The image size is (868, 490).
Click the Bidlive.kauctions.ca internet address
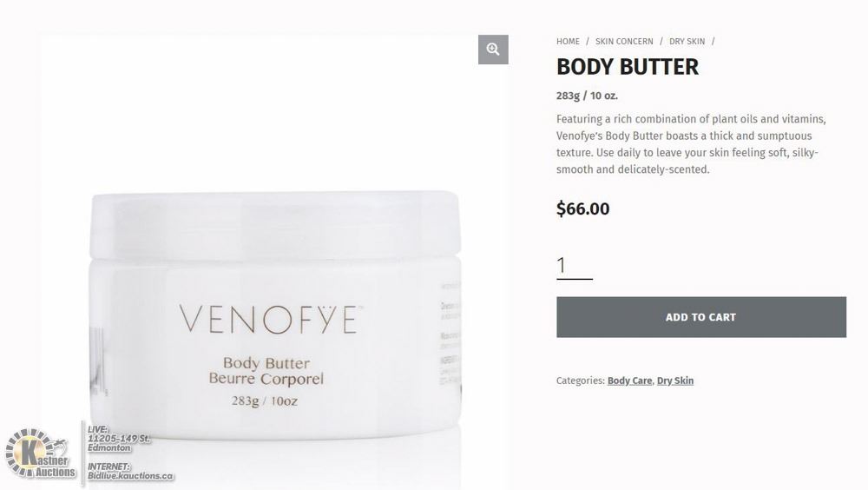[130, 476]
